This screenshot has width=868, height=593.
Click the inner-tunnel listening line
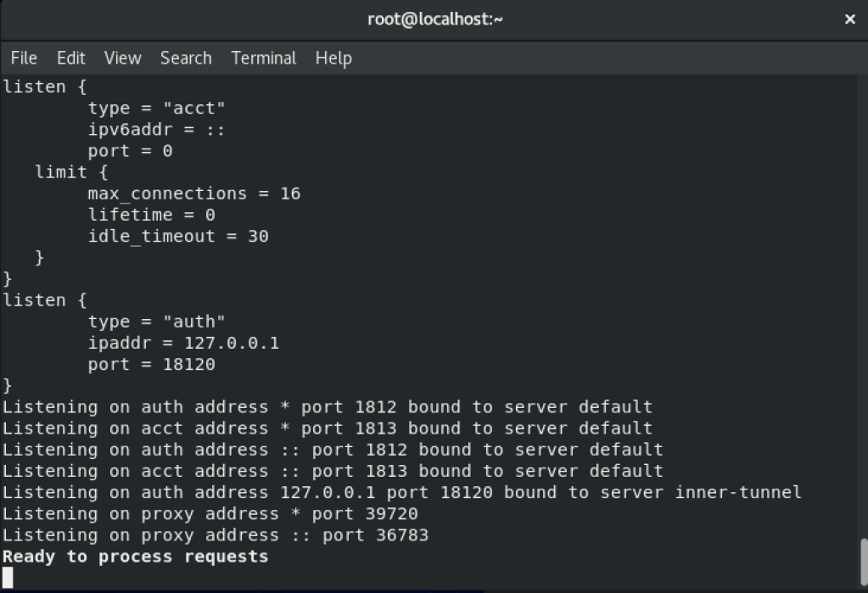(x=401, y=492)
